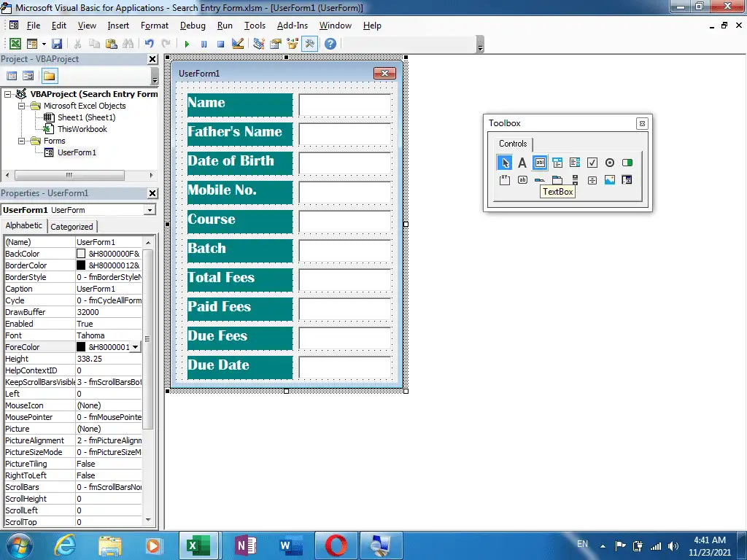The height and width of the screenshot is (560, 747).
Task: Select the SpinButton tool in Toolbox
Action: tap(592, 180)
